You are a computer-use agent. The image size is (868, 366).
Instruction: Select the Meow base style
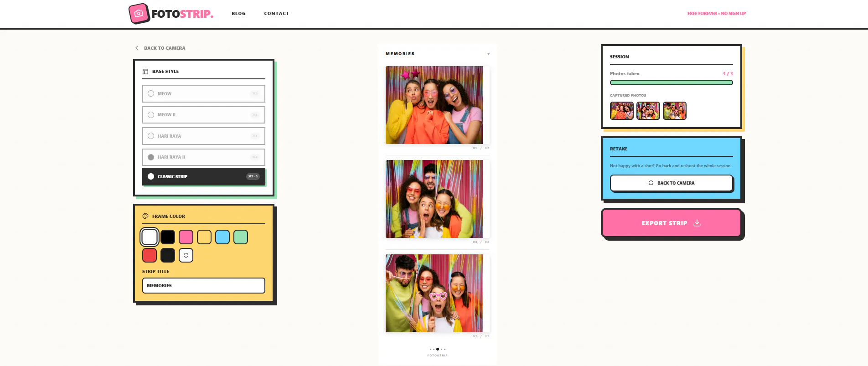click(x=203, y=93)
